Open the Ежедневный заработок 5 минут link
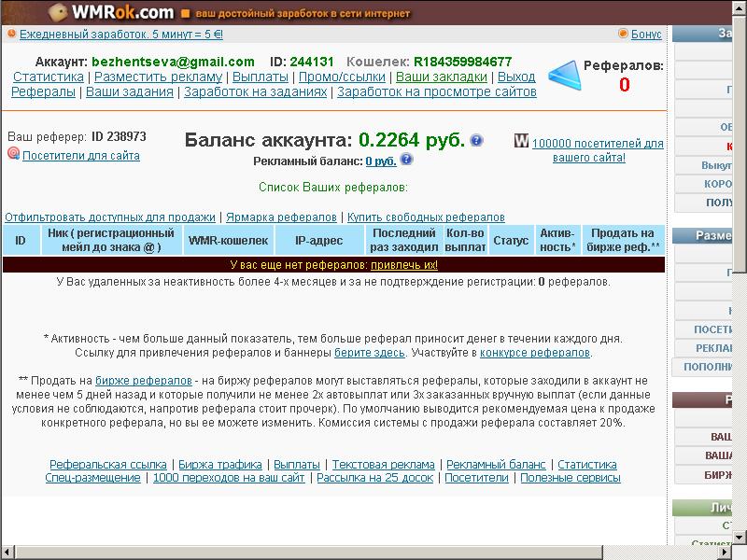The width and height of the screenshot is (747, 560). [x=121, y=35]
